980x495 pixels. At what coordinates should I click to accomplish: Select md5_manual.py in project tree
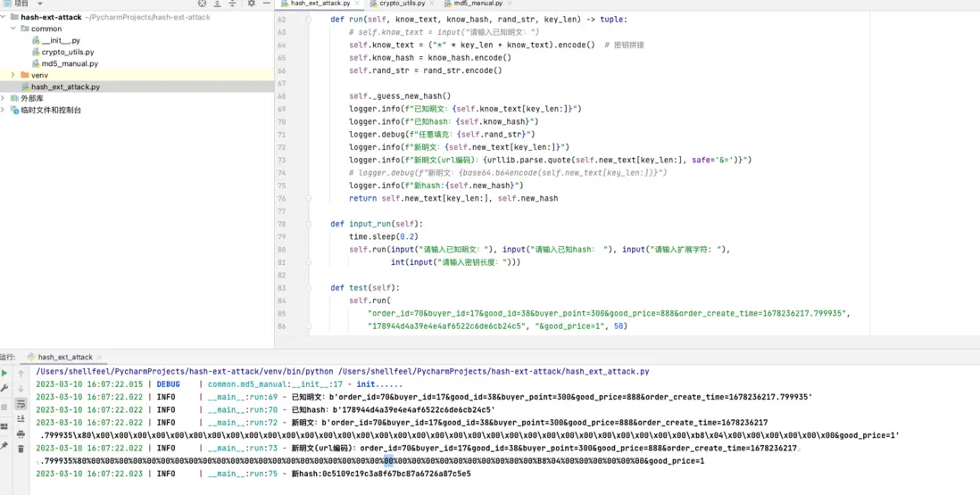pyautogui.click(x=70, y=63)
